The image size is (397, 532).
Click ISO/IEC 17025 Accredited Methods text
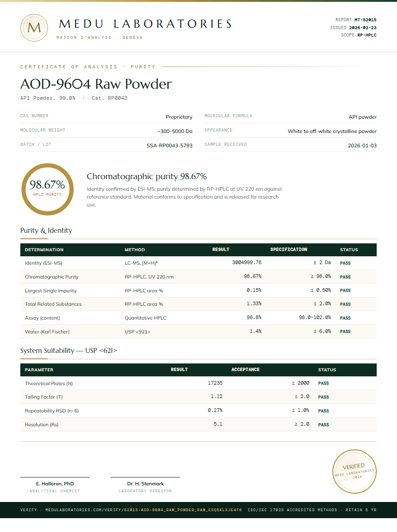tap(292, 510)
